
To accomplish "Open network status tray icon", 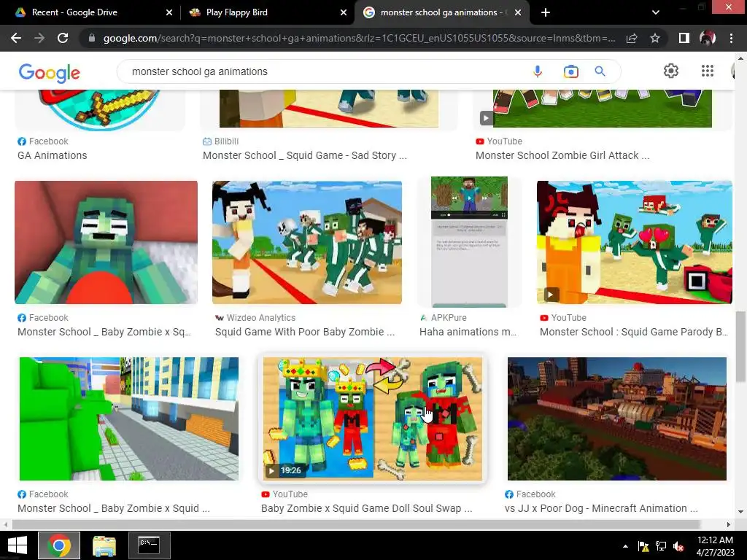I will click(661, 545).
